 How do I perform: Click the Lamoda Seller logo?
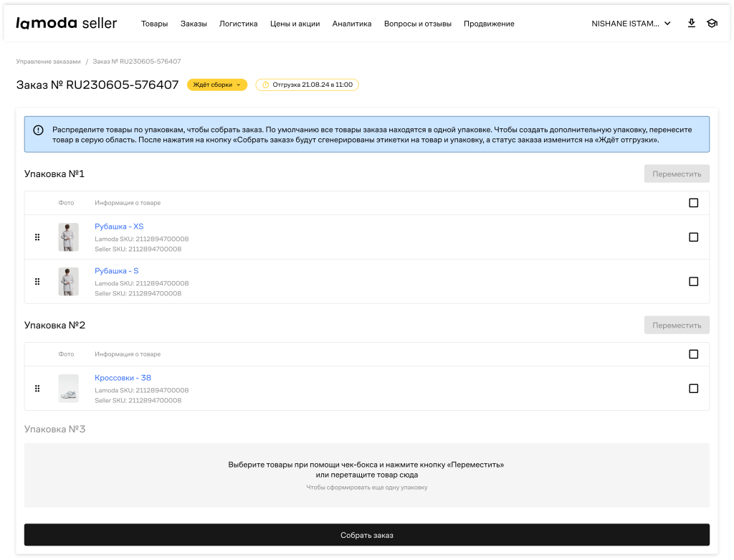tap(67, 23)
